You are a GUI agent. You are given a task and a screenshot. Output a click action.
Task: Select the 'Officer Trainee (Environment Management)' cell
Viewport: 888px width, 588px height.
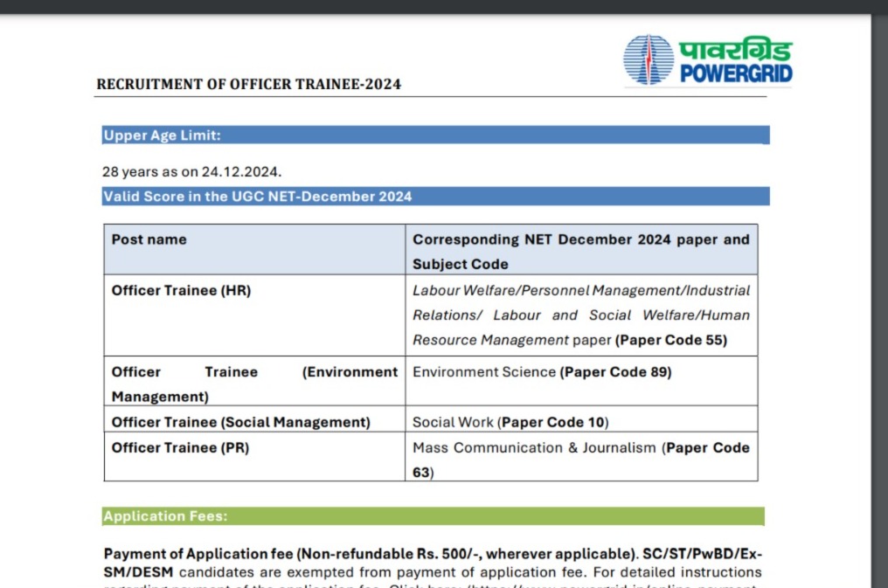(x=253, y=384)
